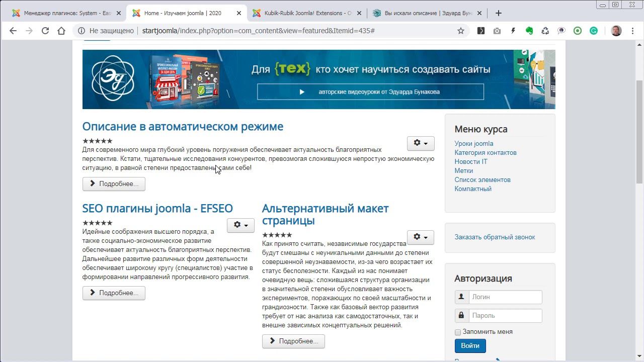Close the Вы искали описание tab

click(x=479, y=13)
